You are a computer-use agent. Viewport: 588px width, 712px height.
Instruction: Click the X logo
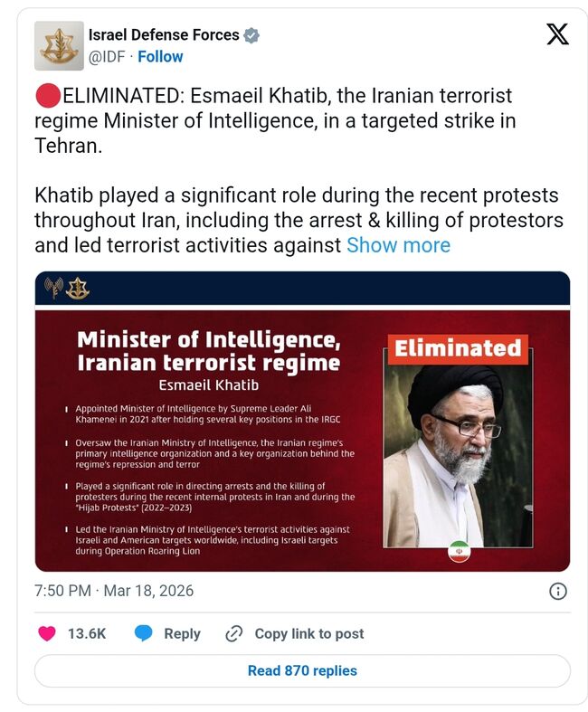coord(558,35)
